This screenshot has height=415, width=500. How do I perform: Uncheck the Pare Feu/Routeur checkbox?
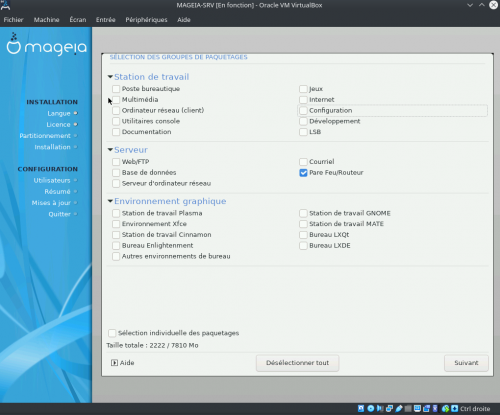(303, 173)
